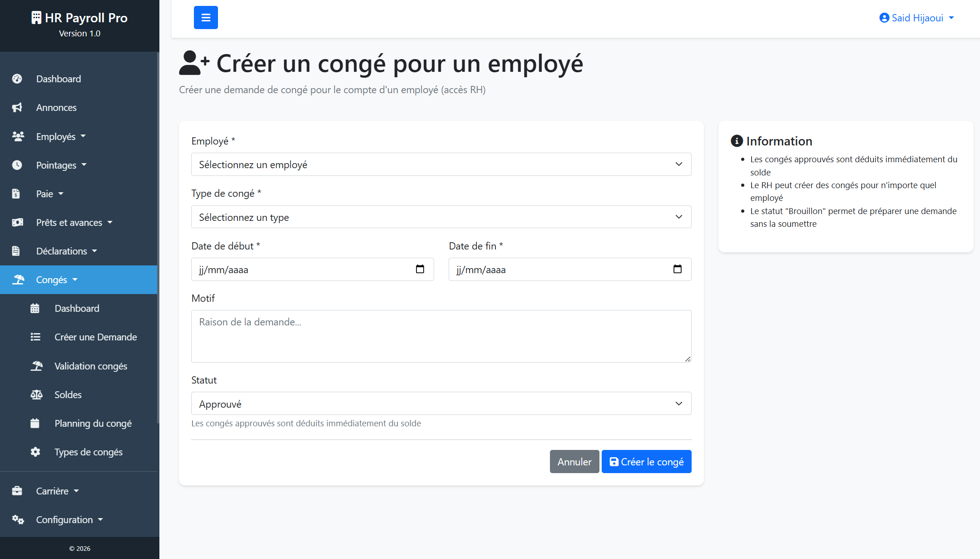Click the Employés people icon
Viewport: 980px width, 559px height.
18,136
